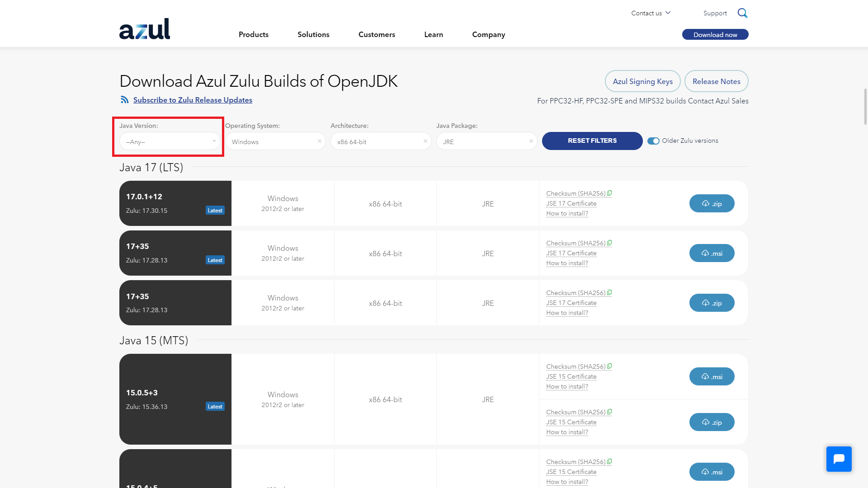Download the 15.0.5+3 .msi installer

coord(712,376)
